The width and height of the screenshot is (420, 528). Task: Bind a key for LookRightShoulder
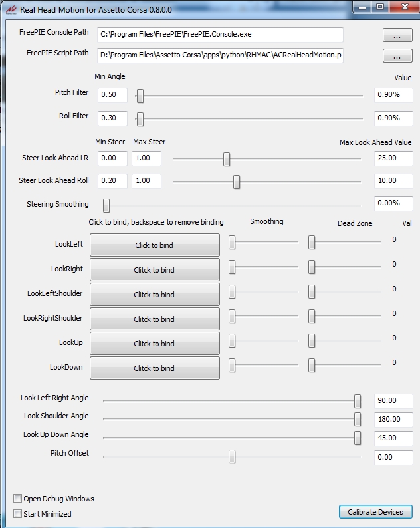(154, 319)
